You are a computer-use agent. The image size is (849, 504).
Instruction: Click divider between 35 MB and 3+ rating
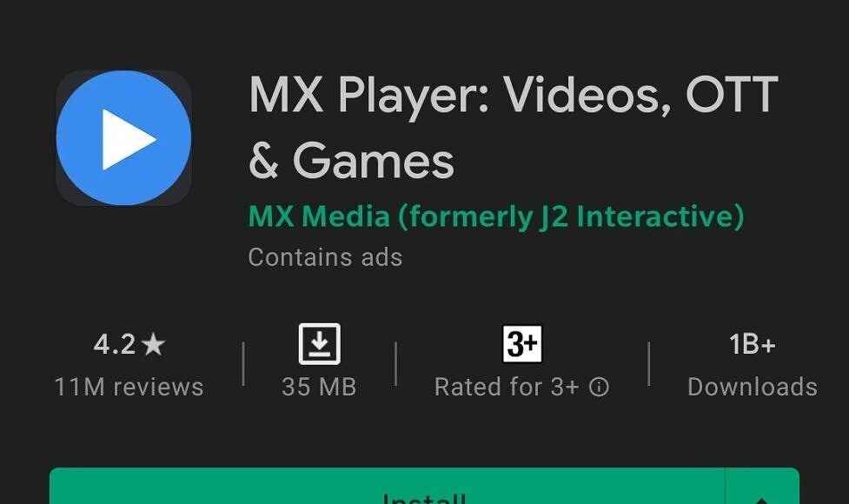pyautogui.click(x=395, y=364)
